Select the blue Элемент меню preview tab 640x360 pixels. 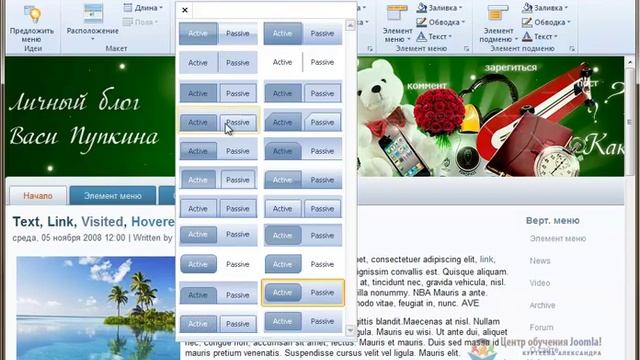[113, 196]
